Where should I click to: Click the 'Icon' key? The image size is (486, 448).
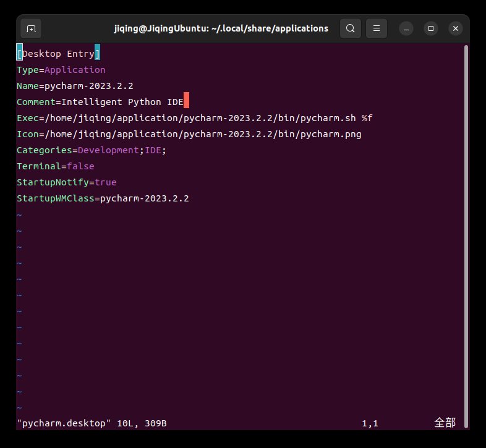28,134
